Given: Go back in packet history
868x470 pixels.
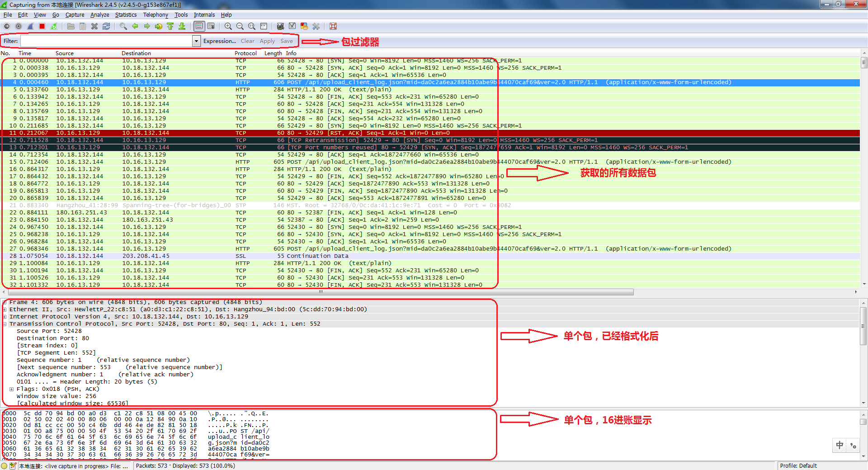Looking at the screenshot, I should [135, 26].
